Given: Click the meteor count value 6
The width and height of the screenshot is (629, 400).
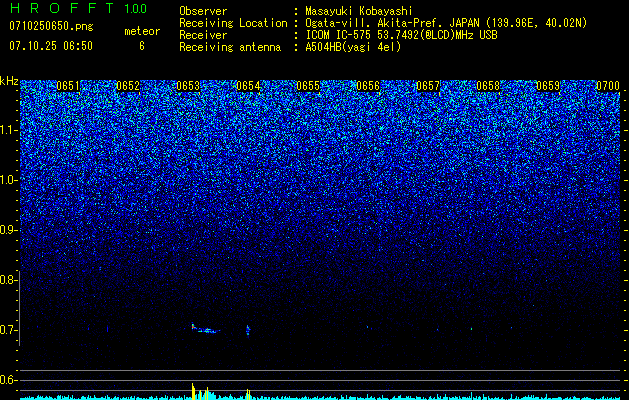Looking at the screenshot, I should point(142,46).
